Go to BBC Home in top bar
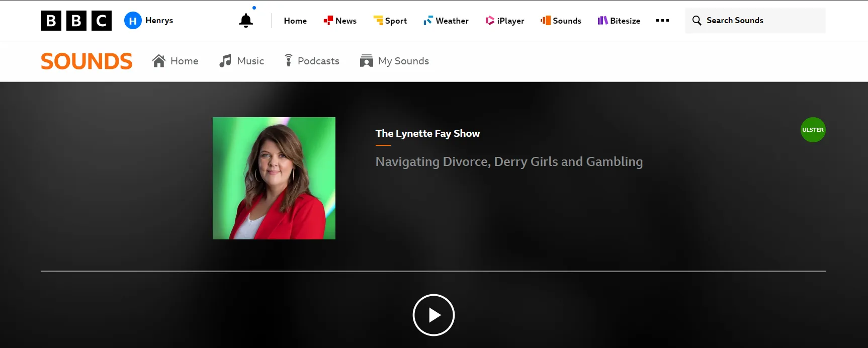The image size is (868, 348). point(295,21)
